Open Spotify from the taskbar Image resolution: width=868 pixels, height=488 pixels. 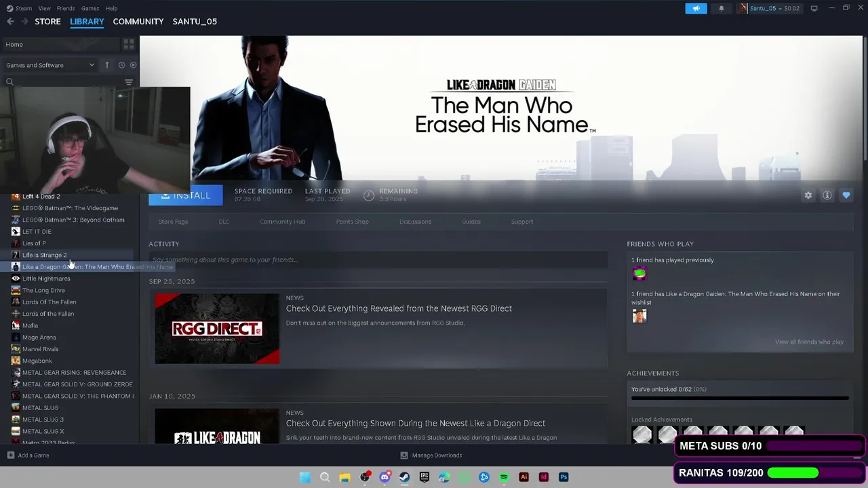pos(504,477)
